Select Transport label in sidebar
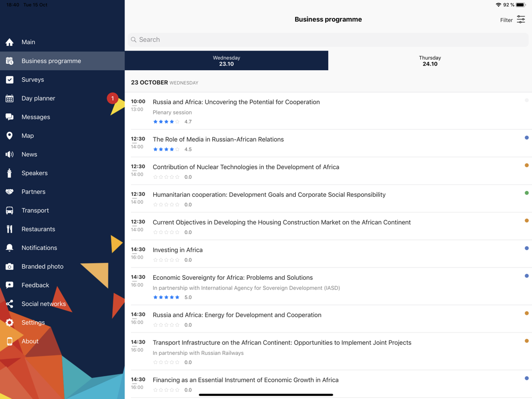The width and height of the screenshot is (532, 399). [x=35, y=210]
